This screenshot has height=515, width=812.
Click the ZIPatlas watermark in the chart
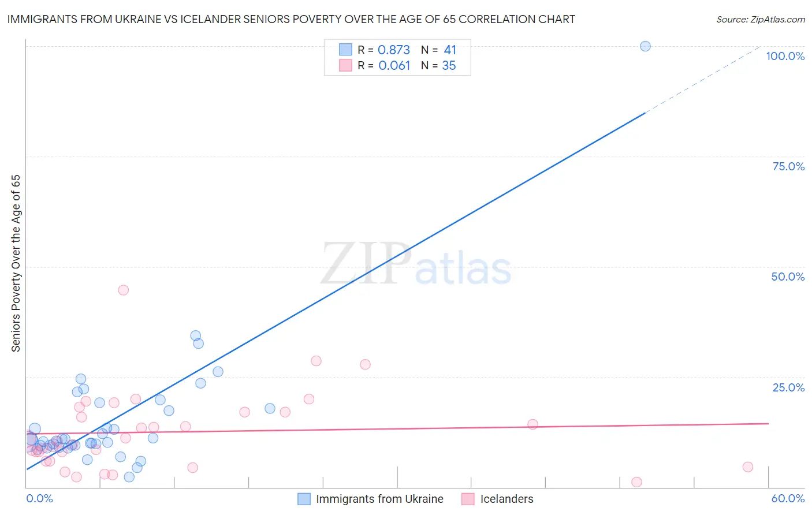coord(416,264)
